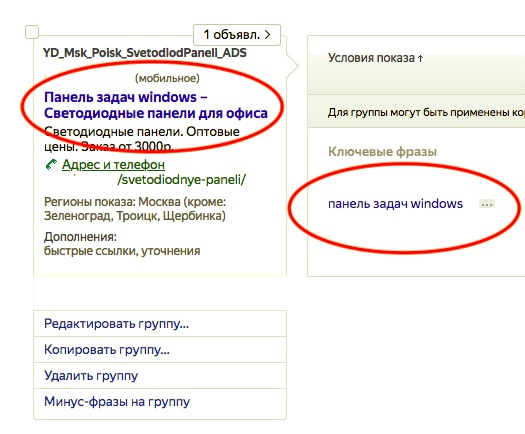
Task: Open the ellipsis menu next to keyword
Action: [487, 204]
